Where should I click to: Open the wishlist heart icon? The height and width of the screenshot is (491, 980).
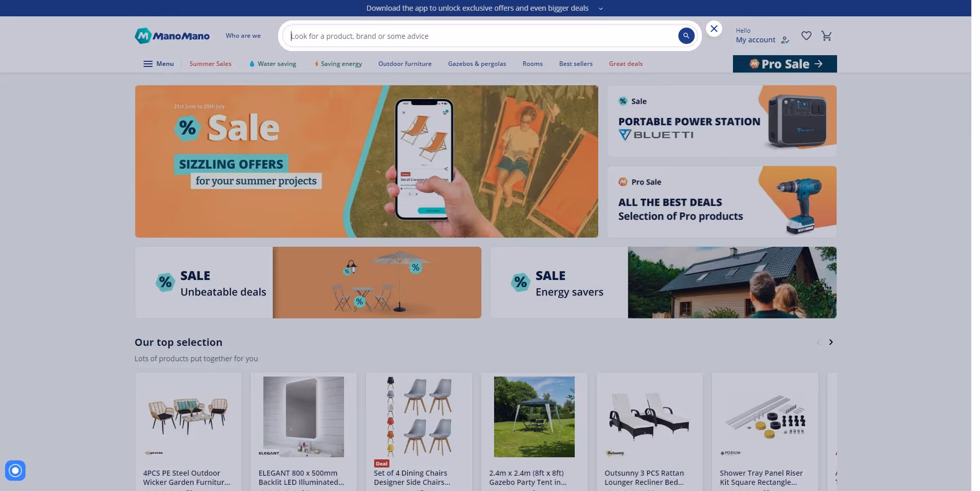click(806, 36)
